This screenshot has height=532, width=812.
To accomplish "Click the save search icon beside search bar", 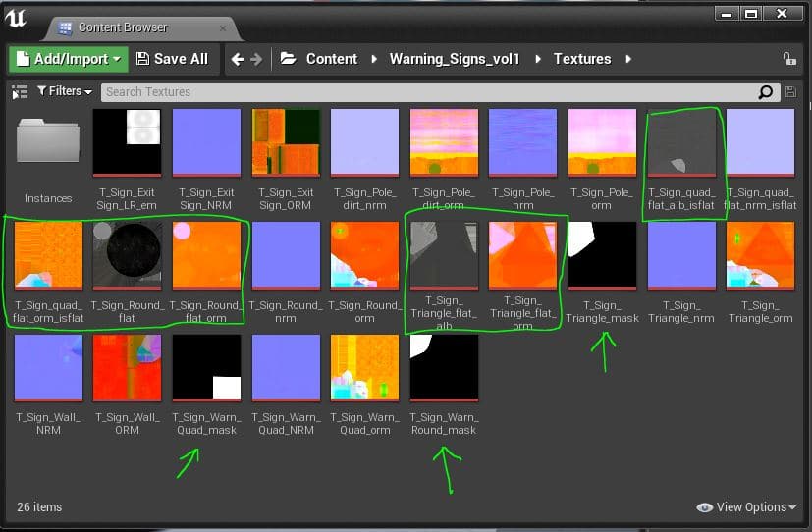I will coord(790,92).
